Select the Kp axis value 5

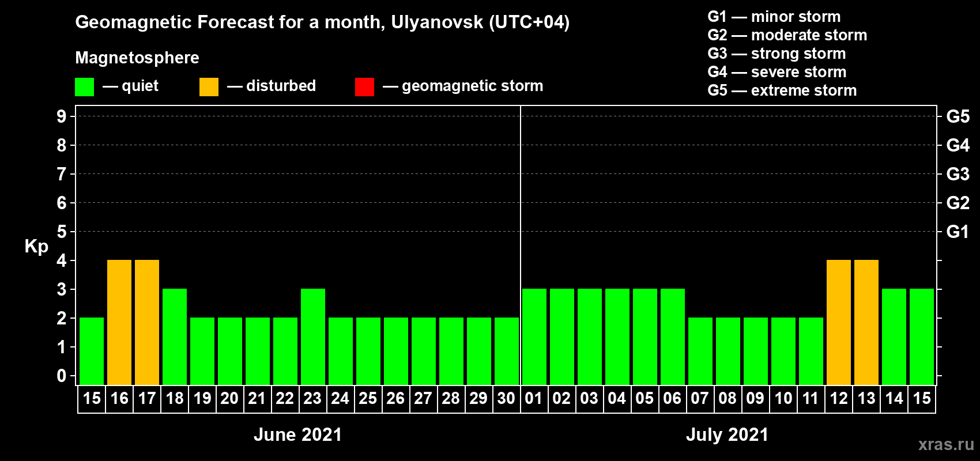pos(62,232)
